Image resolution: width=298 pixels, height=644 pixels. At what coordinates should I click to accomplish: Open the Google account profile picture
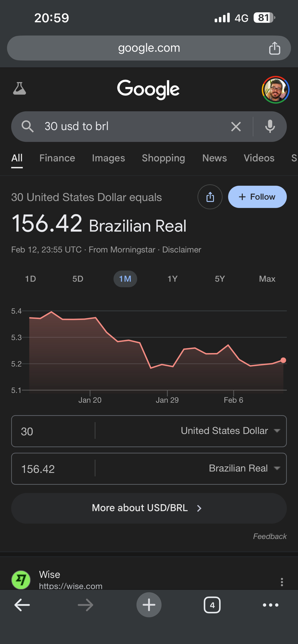pos(275,90)
